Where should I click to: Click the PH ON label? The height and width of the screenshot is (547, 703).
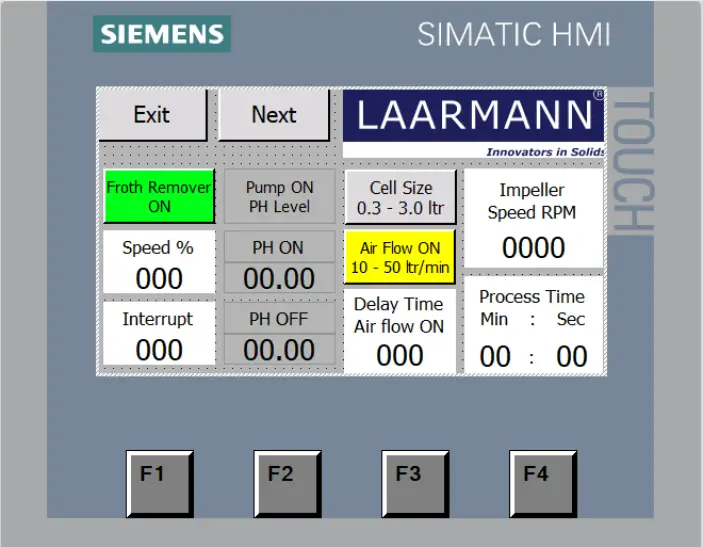278,247
